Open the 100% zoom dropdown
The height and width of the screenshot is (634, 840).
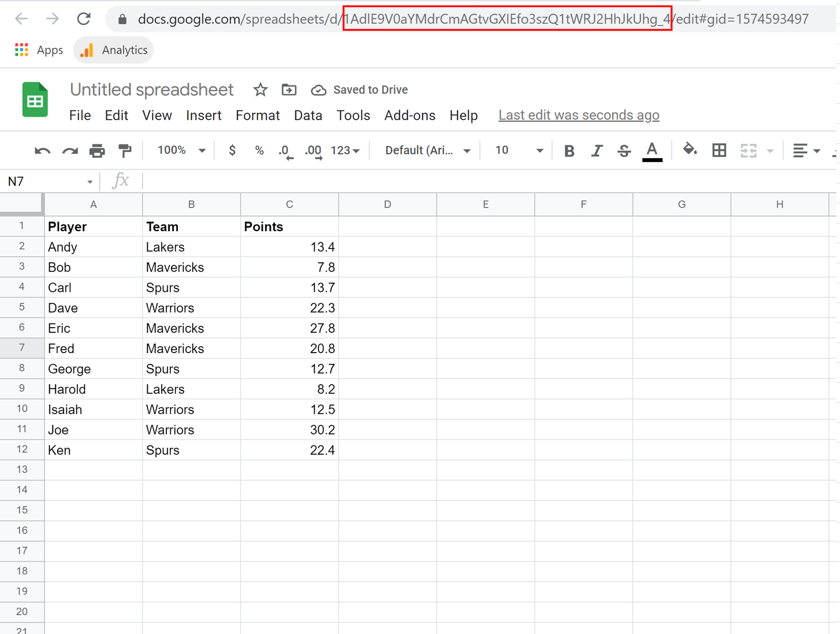coord(181,150)
